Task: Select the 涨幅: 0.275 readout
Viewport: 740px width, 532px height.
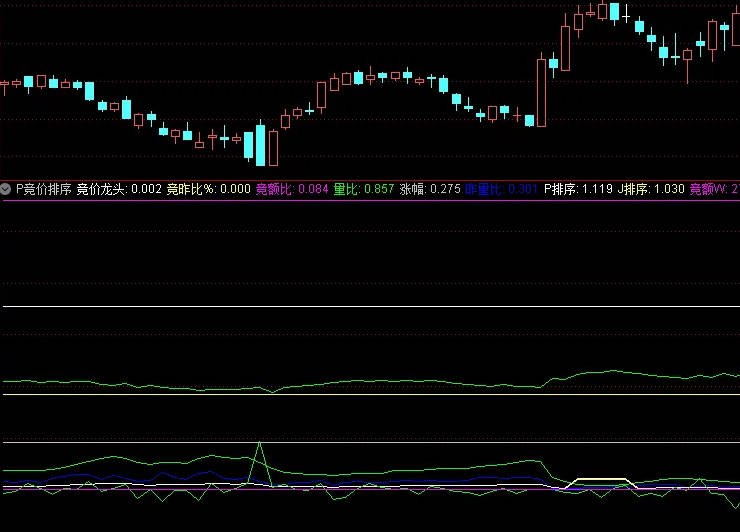Action: coord(430,189)
